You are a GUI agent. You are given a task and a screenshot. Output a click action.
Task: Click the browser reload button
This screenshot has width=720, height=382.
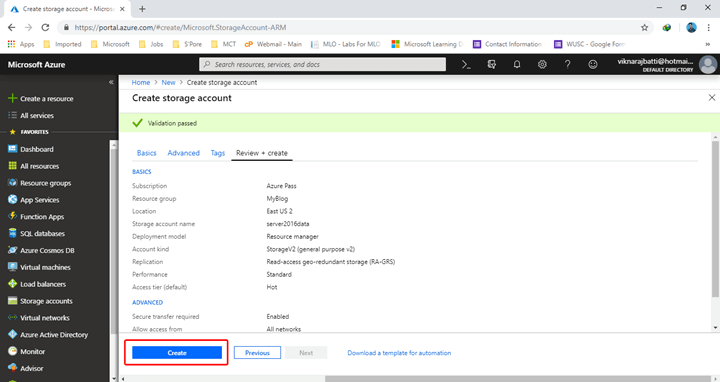[x=45, y=28]
